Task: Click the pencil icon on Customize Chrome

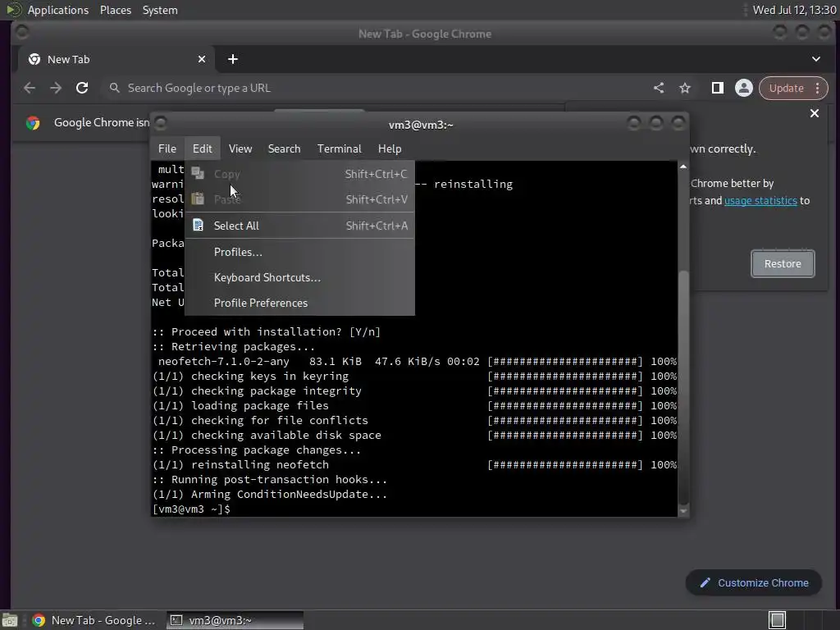Action: coord(705,582)
